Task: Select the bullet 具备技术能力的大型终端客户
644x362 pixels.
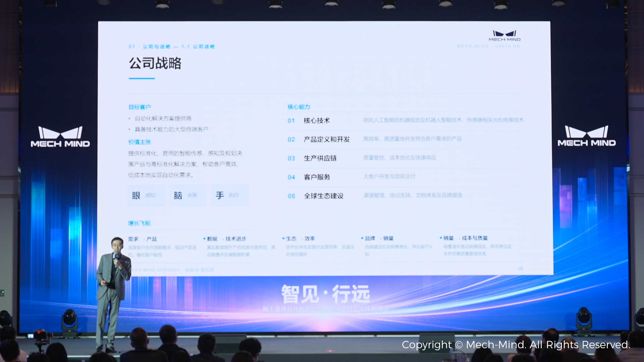Action: click(x=171, y=129)
